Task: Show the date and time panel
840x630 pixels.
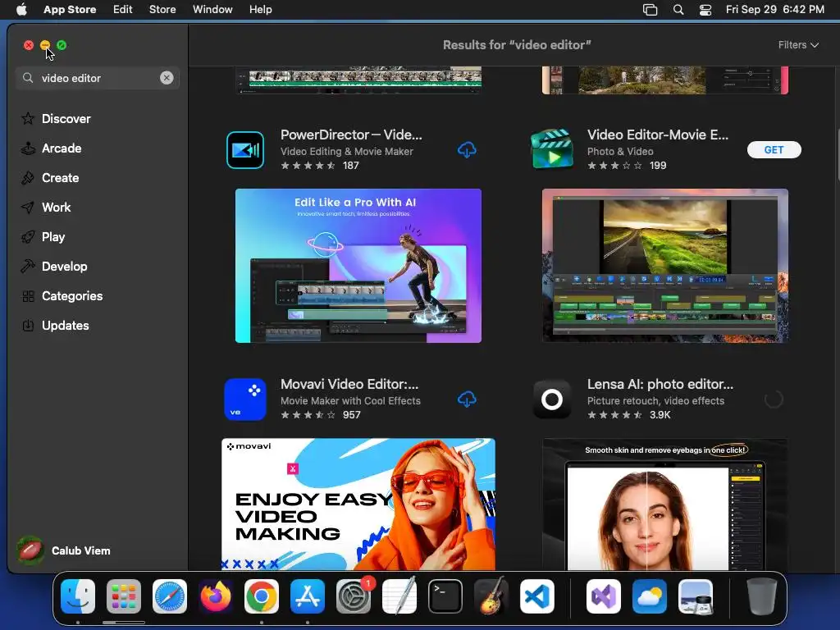Action: tap(775, 10)
